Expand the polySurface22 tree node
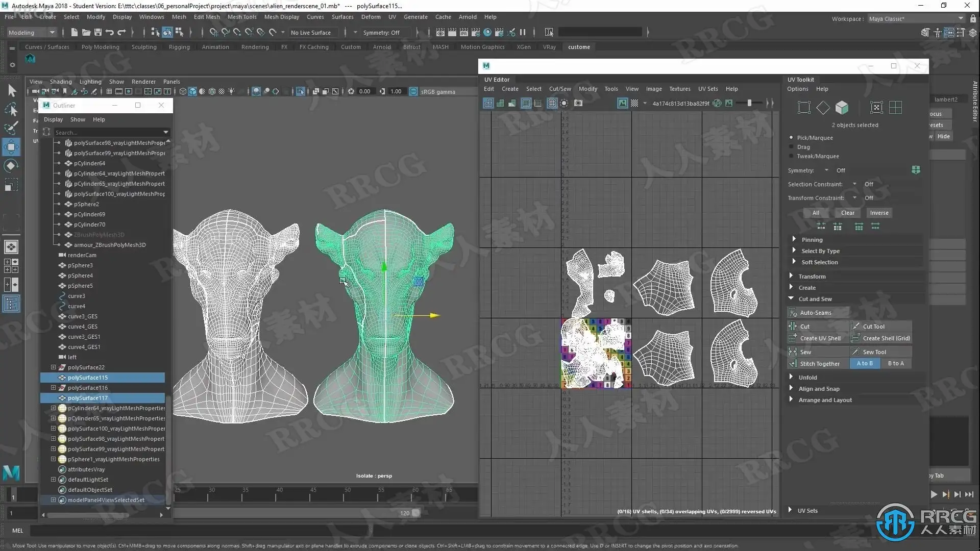 53,367
